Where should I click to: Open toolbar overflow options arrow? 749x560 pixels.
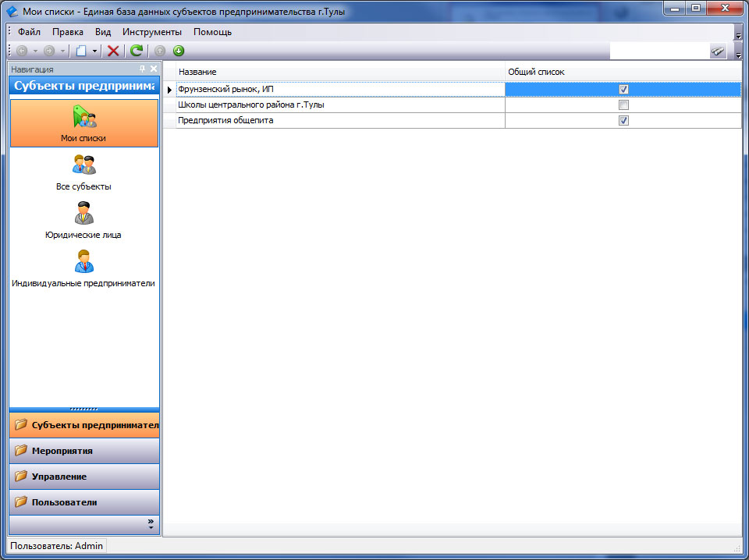pyautogui.click(x=737, y=54)
